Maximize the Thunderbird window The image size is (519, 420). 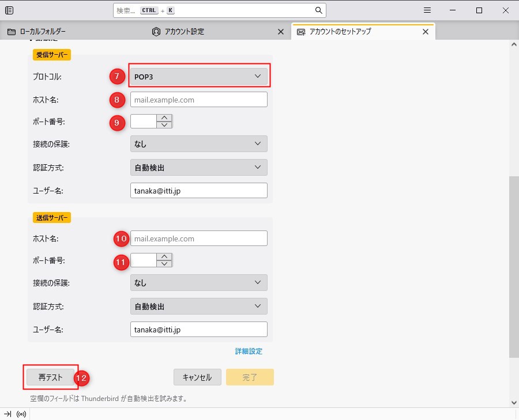[x=479, y=10]
